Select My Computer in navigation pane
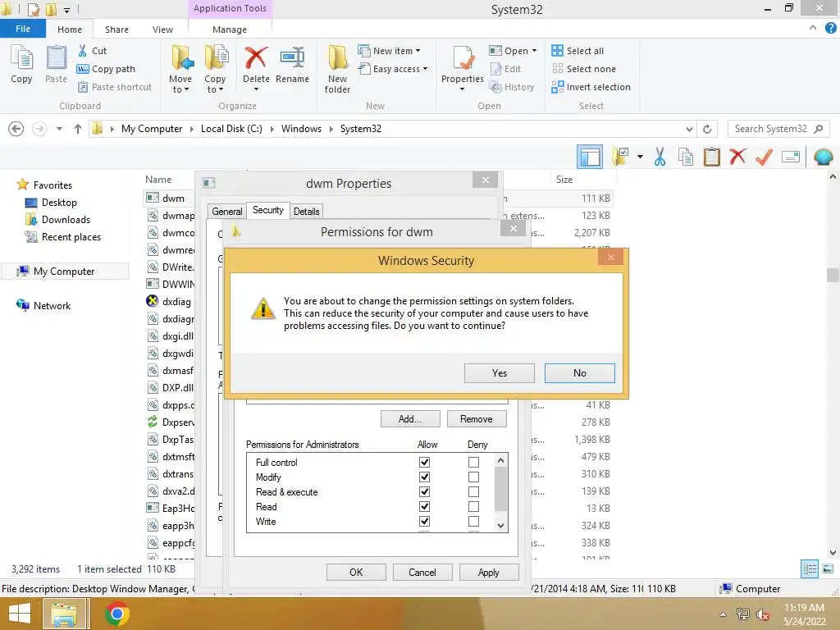The width and height of the screenshot is (840, 630). pos(64,272)
